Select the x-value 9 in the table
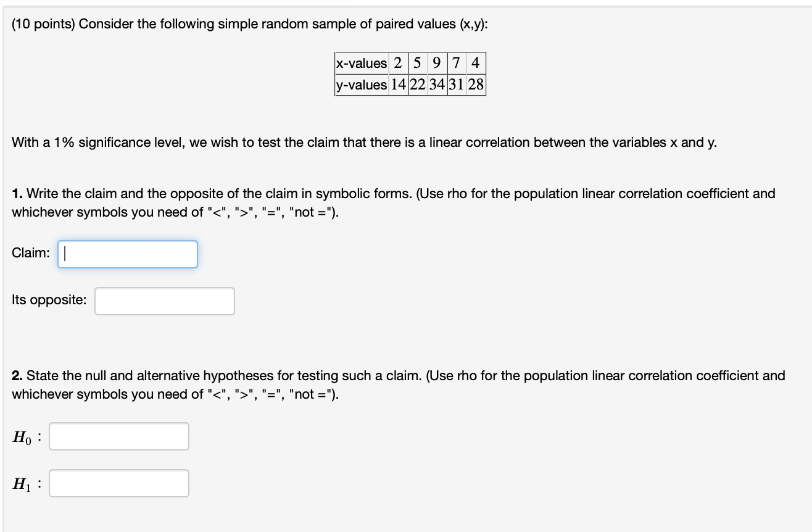Image resolution: width=812 pixels, height=532 pixels. [437, 63]
